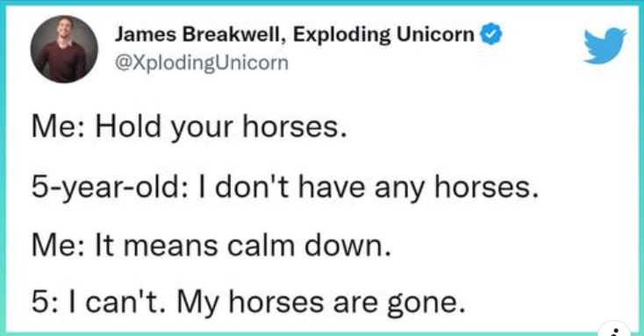This screenshot has height=336, width=644.
Task: Click the '5-year-old:' speaker label
Action: click(110, 188)
